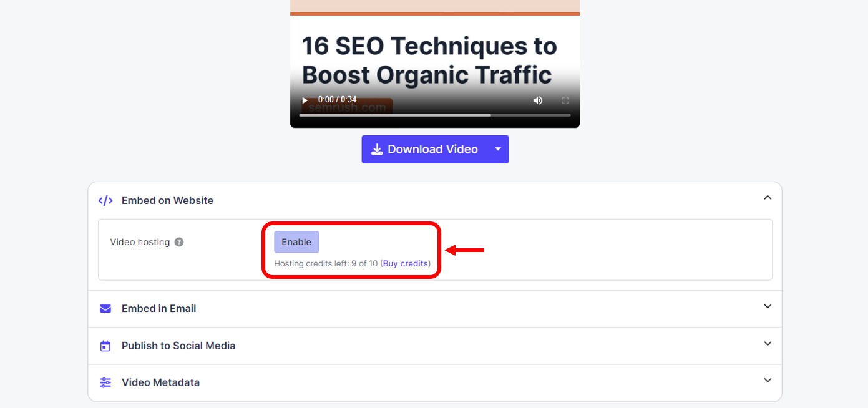868x408 pixels.
Task: Enter fullscreen mode on the video player
Action: point(565,100)
